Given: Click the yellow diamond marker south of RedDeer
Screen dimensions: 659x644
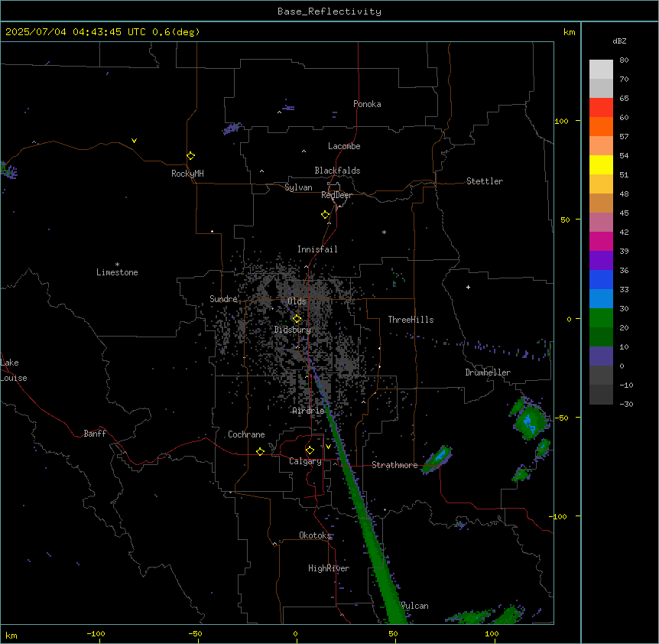Looking at the screenshot, I should 325,215.
